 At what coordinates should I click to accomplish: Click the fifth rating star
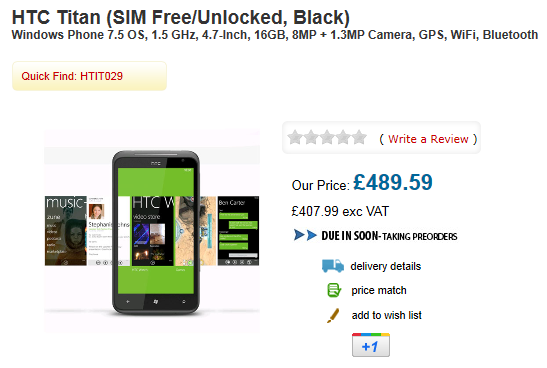coord(359,137)
